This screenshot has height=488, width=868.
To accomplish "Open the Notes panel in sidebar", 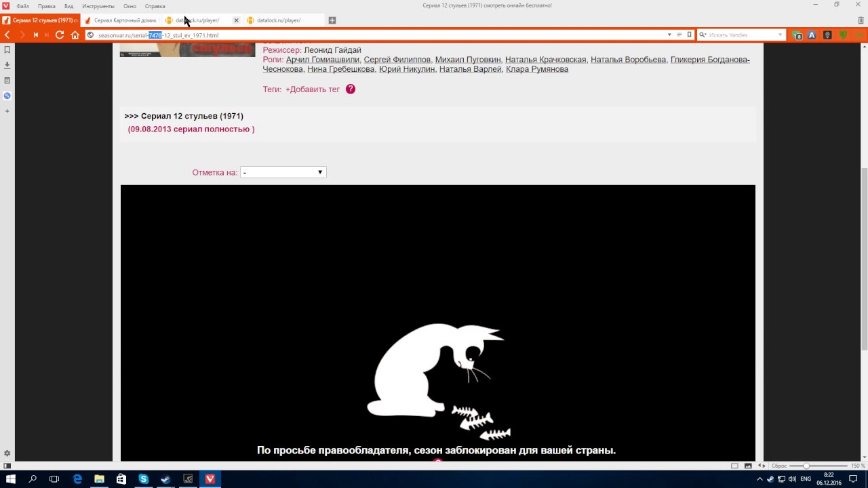I will coord(7,80).
